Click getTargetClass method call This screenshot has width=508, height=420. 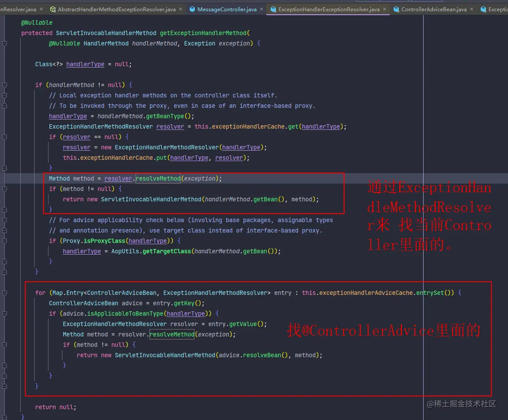pyautogui.click(x=167, y=251)
